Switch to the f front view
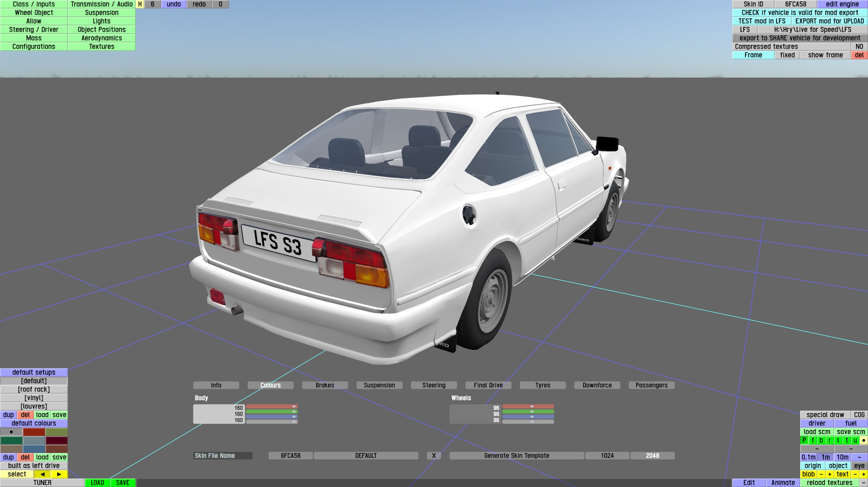 point(813,440)
